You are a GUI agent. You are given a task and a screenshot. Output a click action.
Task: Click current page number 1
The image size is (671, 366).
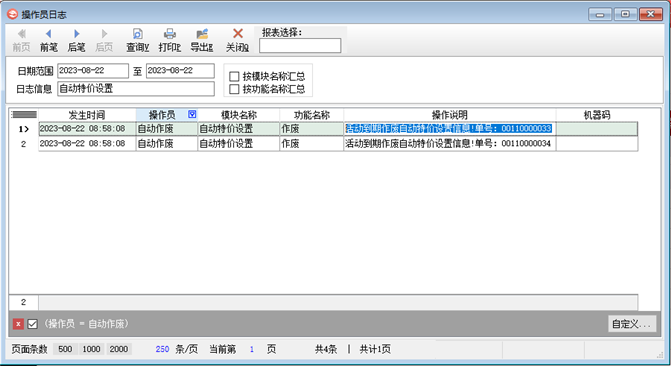point(252,349)
